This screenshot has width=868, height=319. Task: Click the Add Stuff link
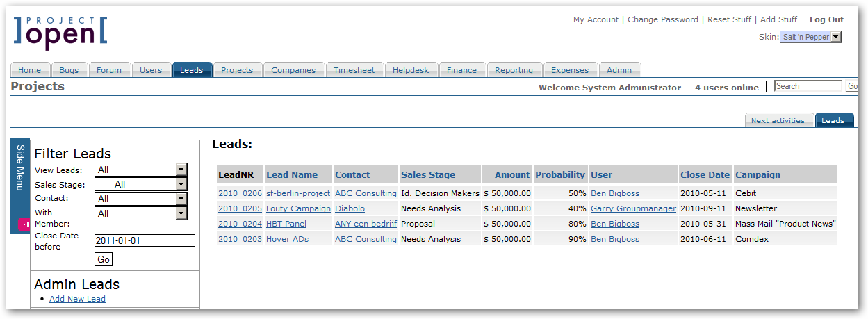tap(779, 19)
